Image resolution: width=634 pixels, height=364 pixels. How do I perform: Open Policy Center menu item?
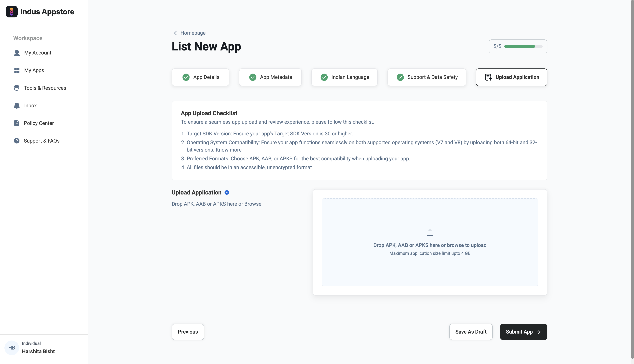[x=39, y=123]
